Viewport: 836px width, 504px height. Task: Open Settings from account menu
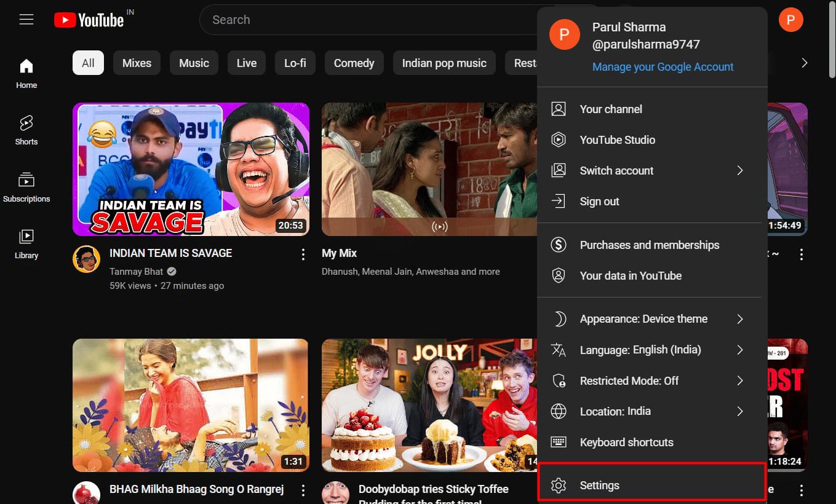(x=651, y=485)
